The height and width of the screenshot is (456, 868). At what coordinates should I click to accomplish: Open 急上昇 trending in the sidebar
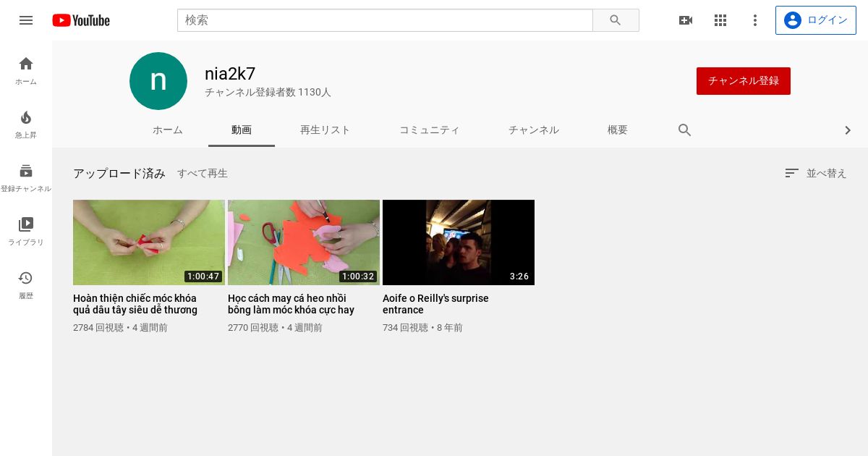click(x=26, y=124)
